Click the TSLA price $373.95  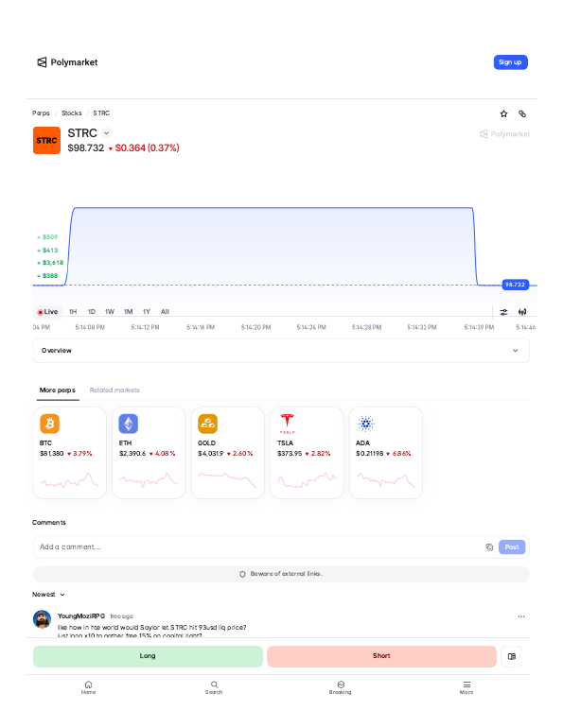tap(290, 453)
